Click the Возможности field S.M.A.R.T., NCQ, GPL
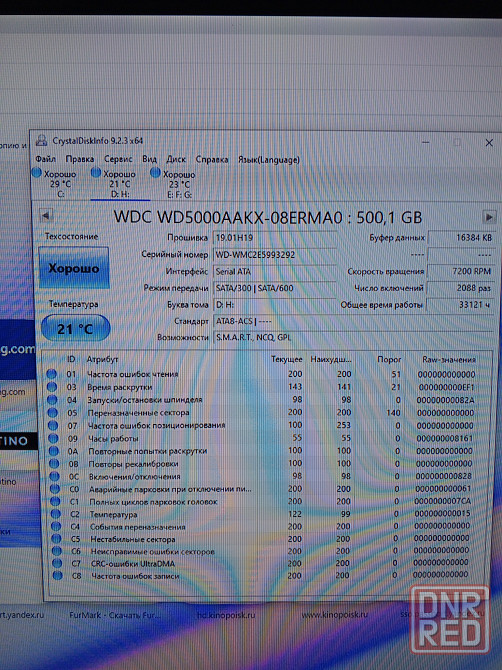Image resolution: width=502 pixels, height=670 pixels. pos(353,337)
